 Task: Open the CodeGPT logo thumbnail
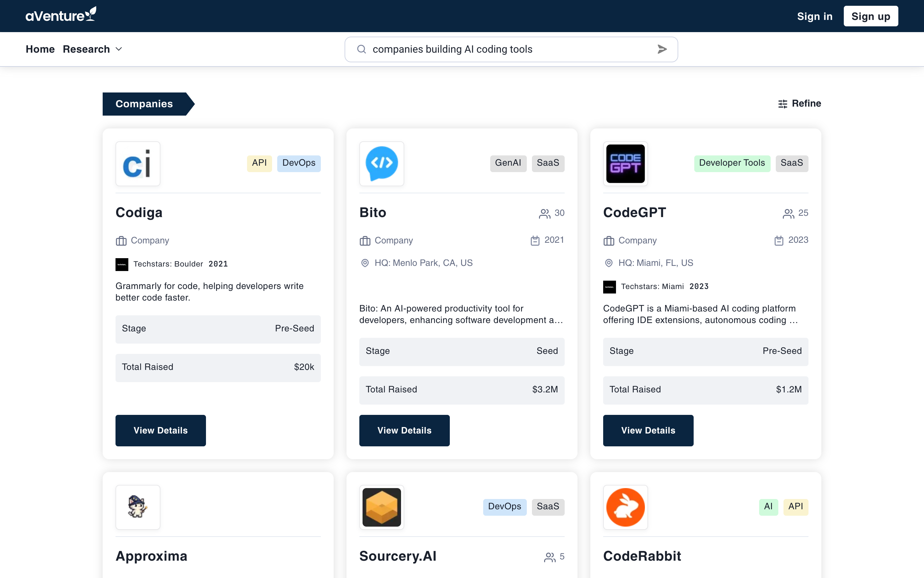point(625,164)
